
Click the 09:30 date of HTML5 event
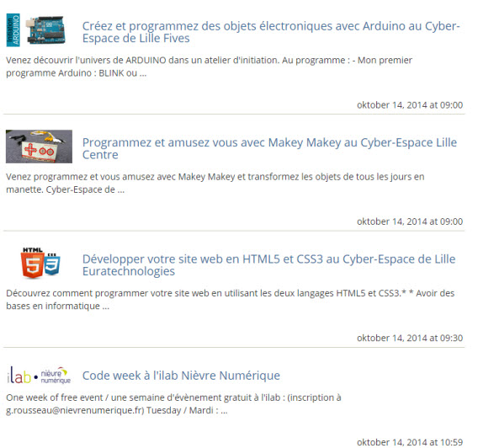click(x=410, y=338)
